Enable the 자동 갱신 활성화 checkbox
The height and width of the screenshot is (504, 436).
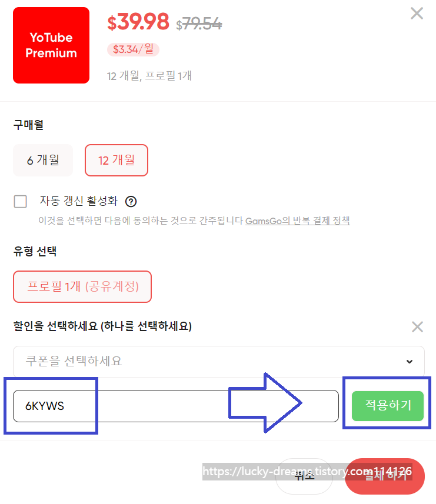tap(20, 202)
